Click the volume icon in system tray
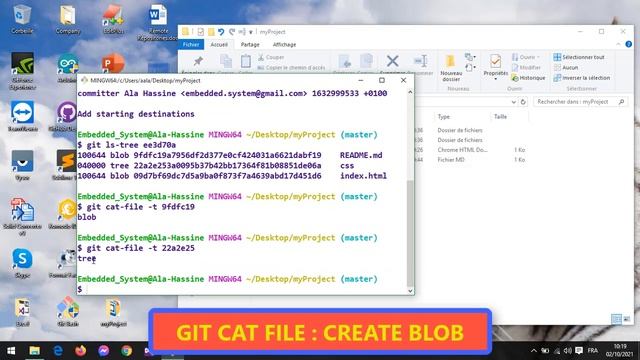The height and width of the screenshot is (360, 640). click(x=568, y=351)
